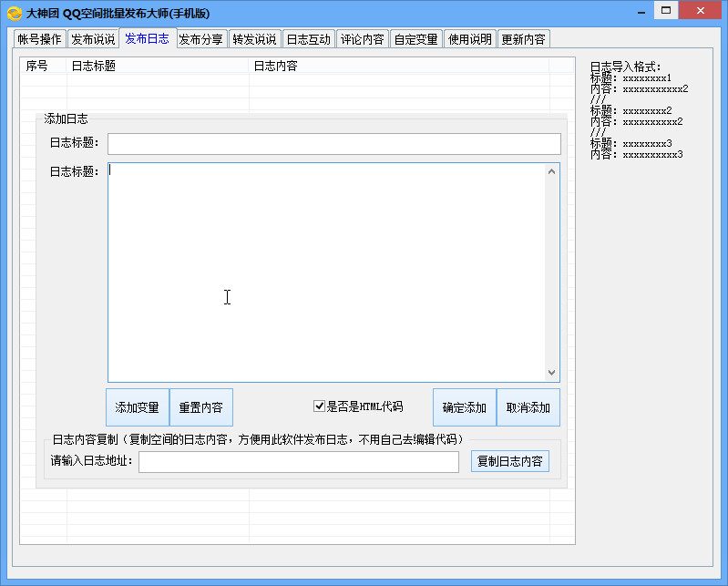Click the 添加变量 button

[x=138, y=407]
